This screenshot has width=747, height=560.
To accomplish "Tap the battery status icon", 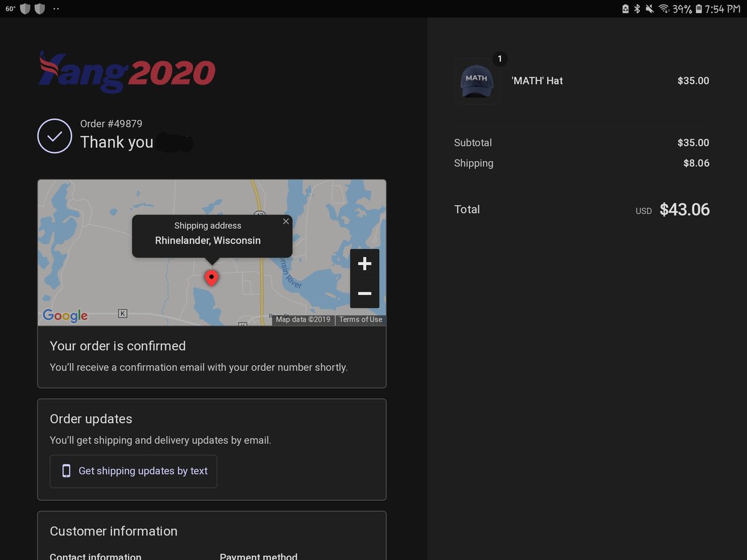I will tap(698, 9).
